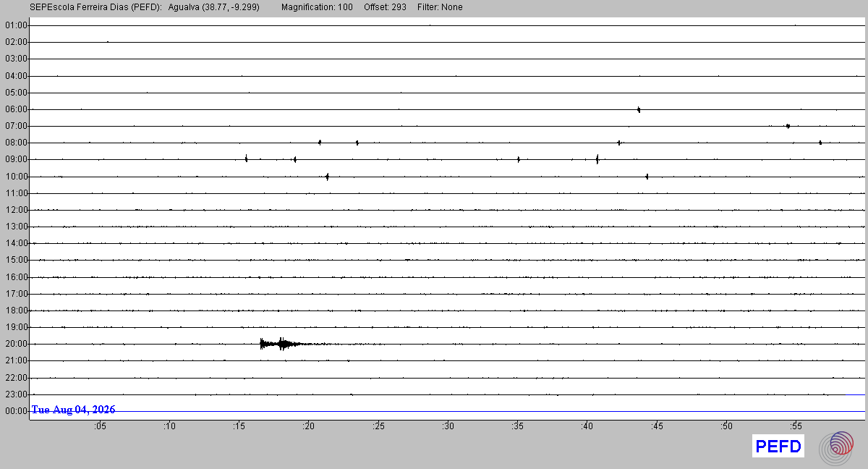
Task: Click the 'Filter: None' header text
Action: point(440,7)
